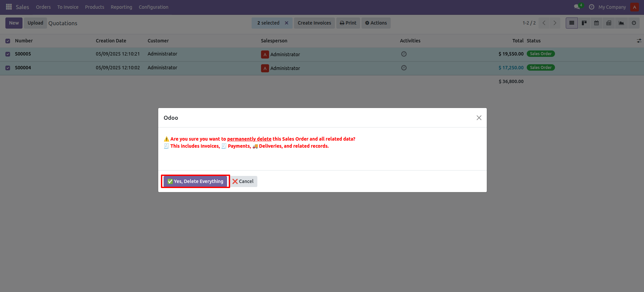The height and width of the screenshot is (292, 644).
Task: Click activity clock icon for S00004
Action: pyautogui.click(x=404, y=68)
